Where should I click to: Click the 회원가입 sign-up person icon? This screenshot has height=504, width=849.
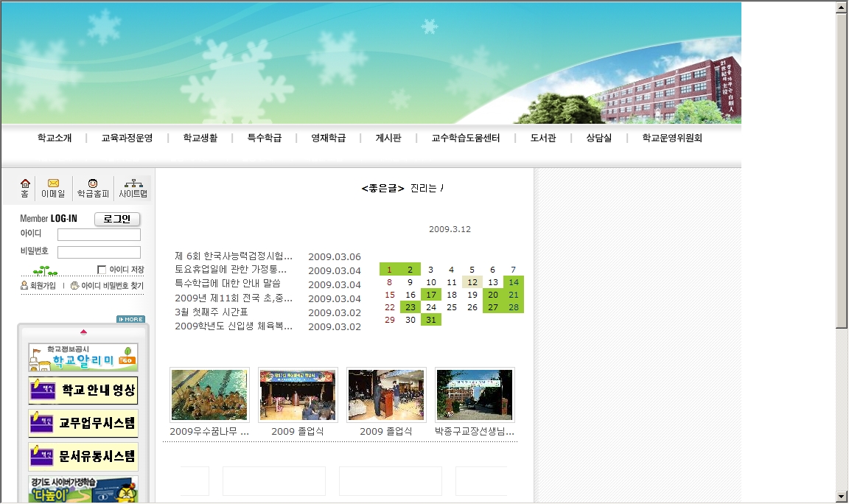pyautogui.click(x=24, y=286)
